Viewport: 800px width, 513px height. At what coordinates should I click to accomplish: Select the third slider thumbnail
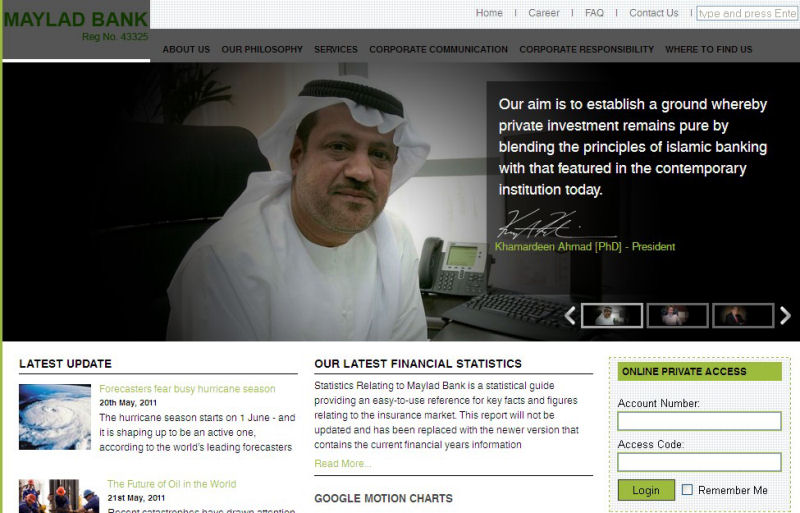(x=743, y=315)
